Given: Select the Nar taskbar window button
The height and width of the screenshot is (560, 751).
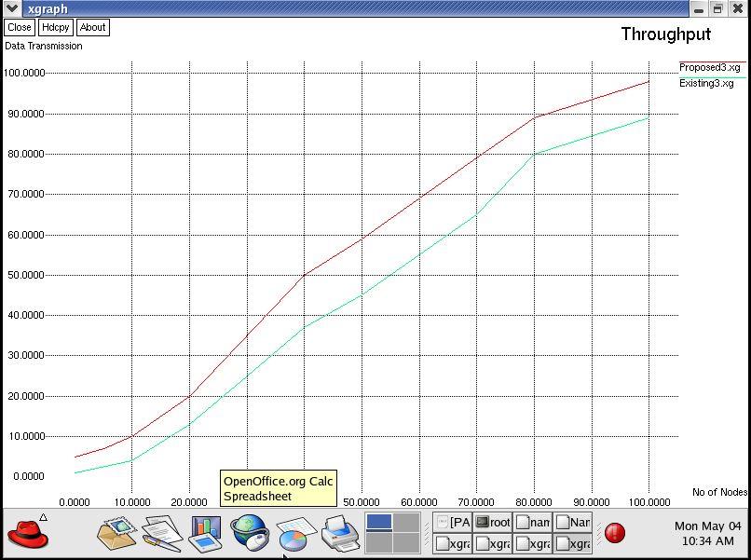Looking at the screenshot, I should [573, 523].
